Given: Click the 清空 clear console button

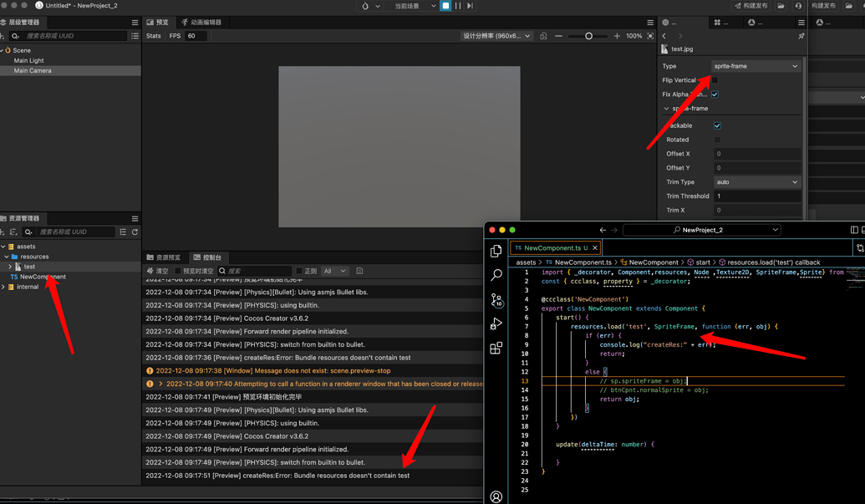Looking at the screenshot, I should click(158, 271).
